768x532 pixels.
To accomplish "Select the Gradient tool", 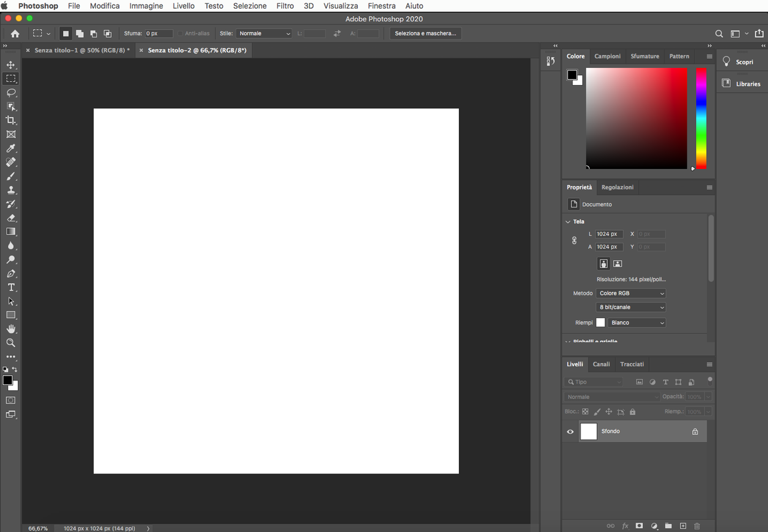I will coord(11,231).
